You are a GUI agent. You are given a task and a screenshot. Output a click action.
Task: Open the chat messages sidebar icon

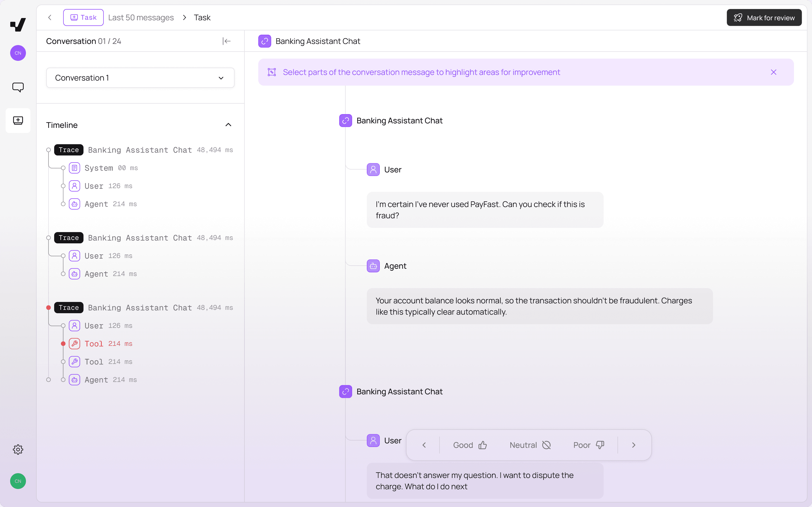click(18, 87)
